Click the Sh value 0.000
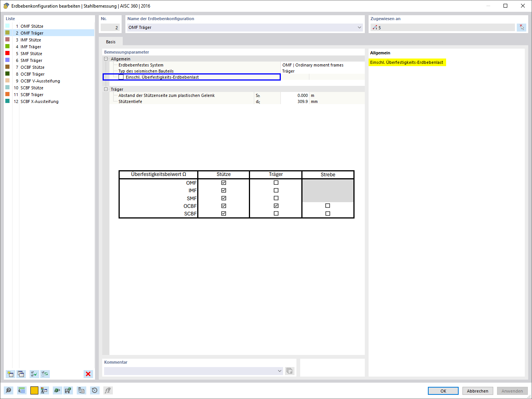This screenshot has width=532, height=399. pos(302,95)
